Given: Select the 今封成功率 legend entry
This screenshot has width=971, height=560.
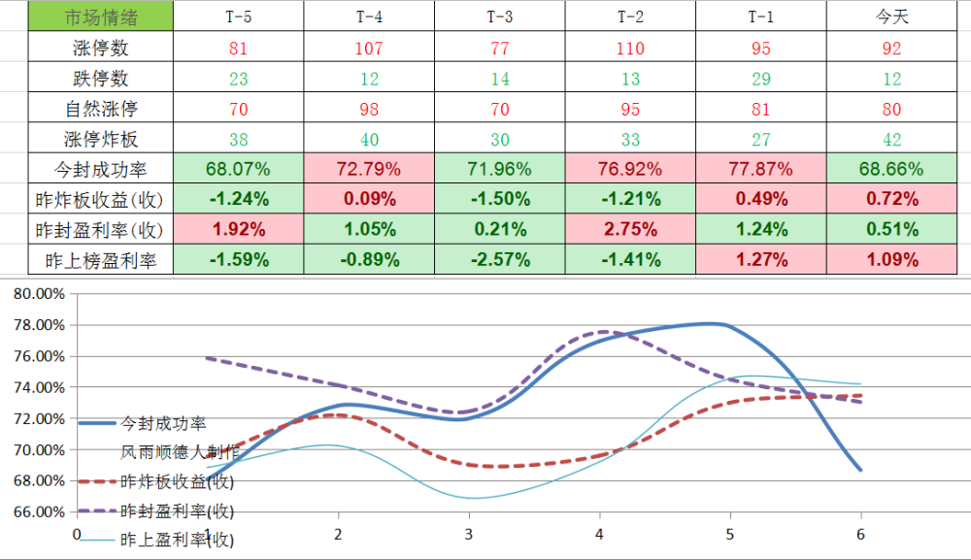Looking at the screenshot, I should coord(143,423).
